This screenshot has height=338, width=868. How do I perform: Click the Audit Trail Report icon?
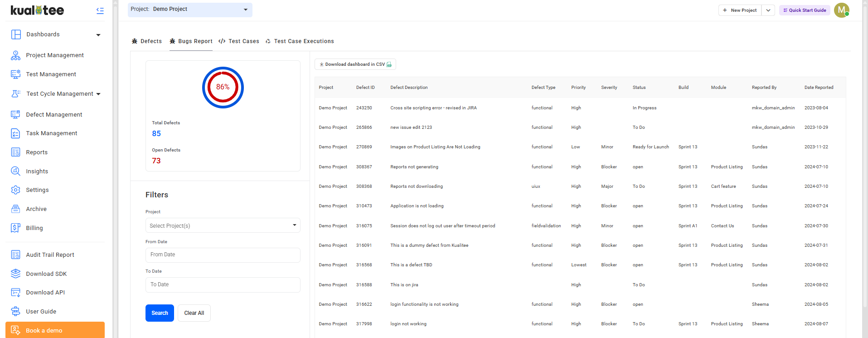coord(15,255)
